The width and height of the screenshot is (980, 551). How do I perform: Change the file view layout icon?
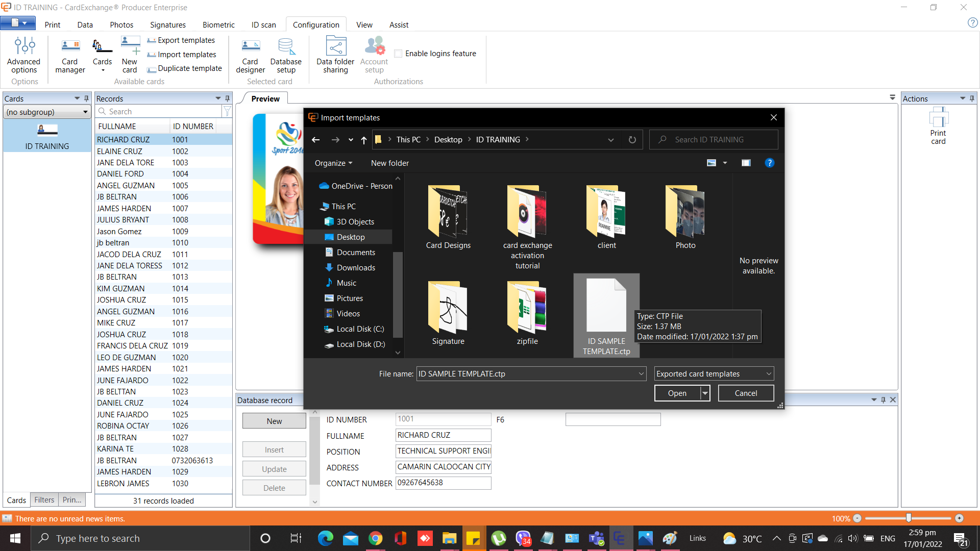(712, 163)
